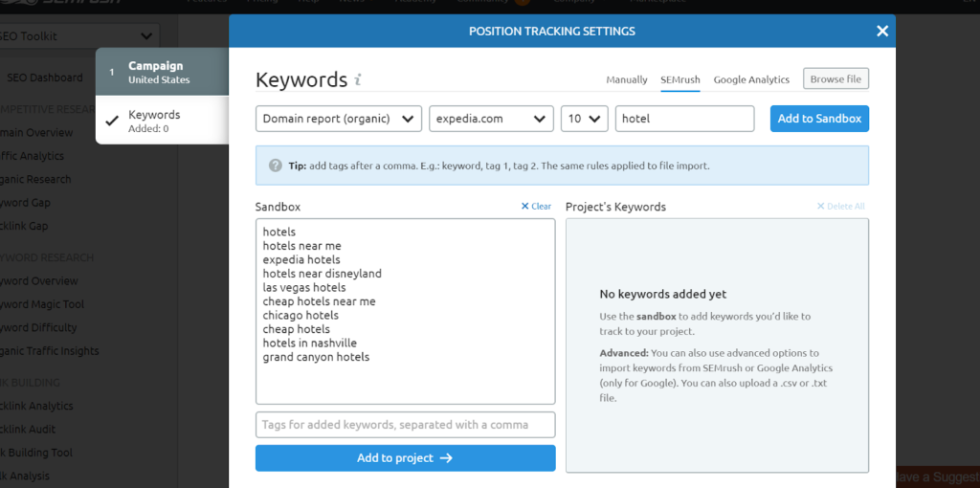The image size is (980, 488).
Task: Click the Delete All link
Action: (x=840, y=206)
